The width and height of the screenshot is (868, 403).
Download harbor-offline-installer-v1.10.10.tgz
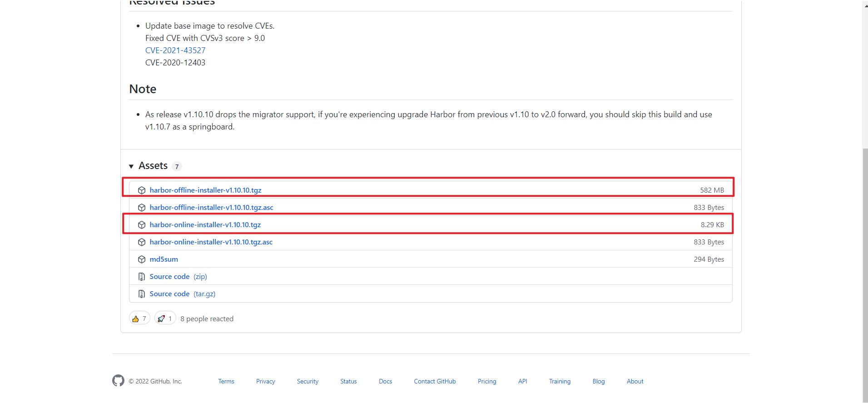[205, 190]
